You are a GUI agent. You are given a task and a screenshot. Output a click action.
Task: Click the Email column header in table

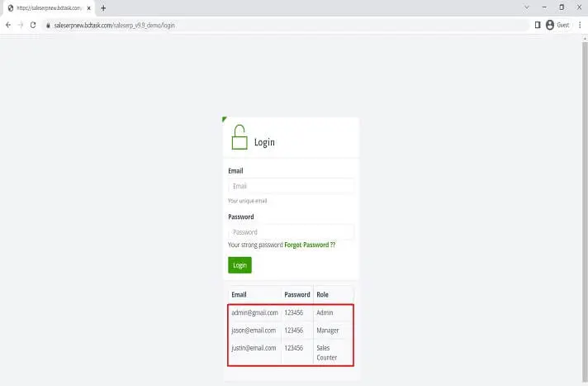pos(239,295)
